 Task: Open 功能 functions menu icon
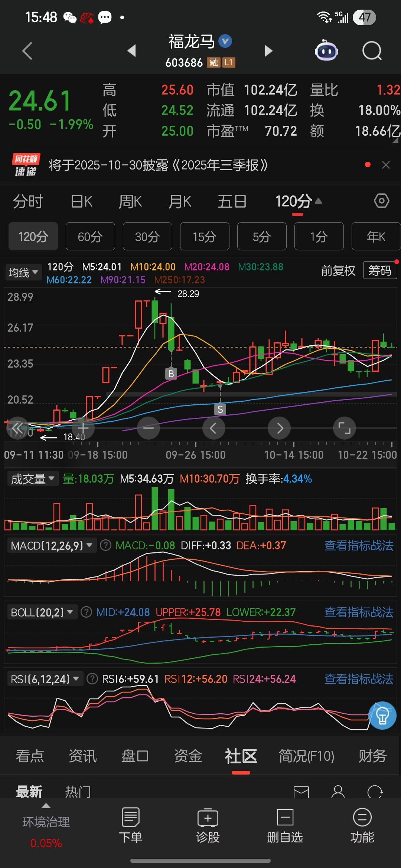[362, 825]
